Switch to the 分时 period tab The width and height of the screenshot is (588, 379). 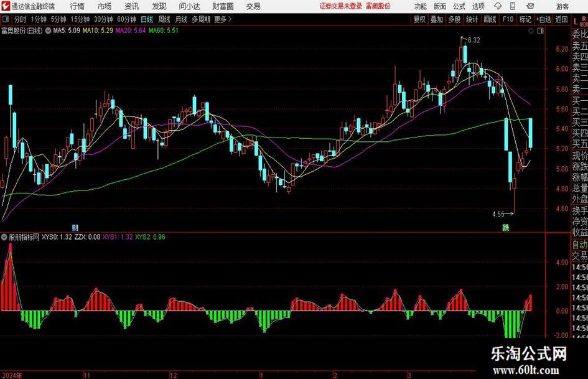pos(20,19)
